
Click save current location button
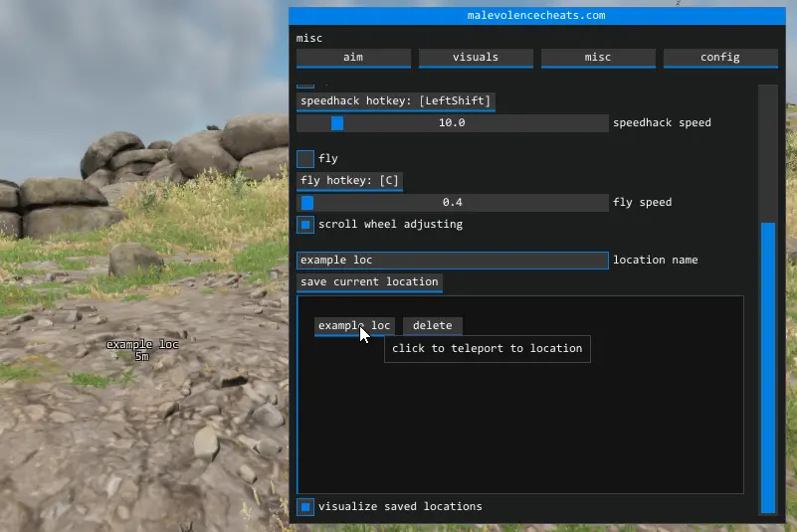[369, 282]
